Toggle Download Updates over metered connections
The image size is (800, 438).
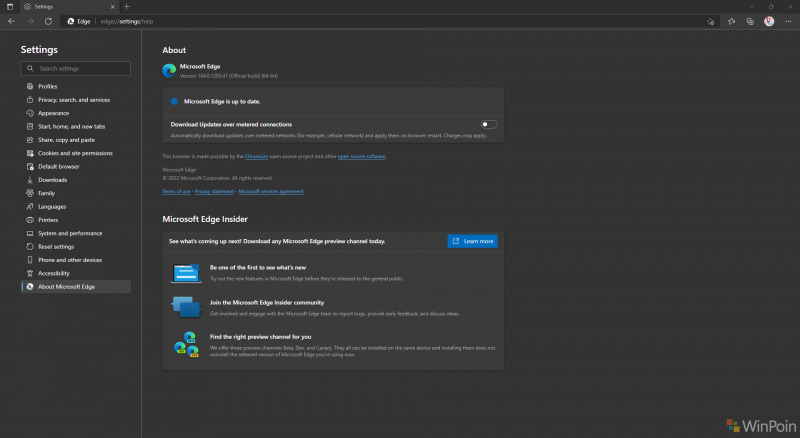coord(489,124)
